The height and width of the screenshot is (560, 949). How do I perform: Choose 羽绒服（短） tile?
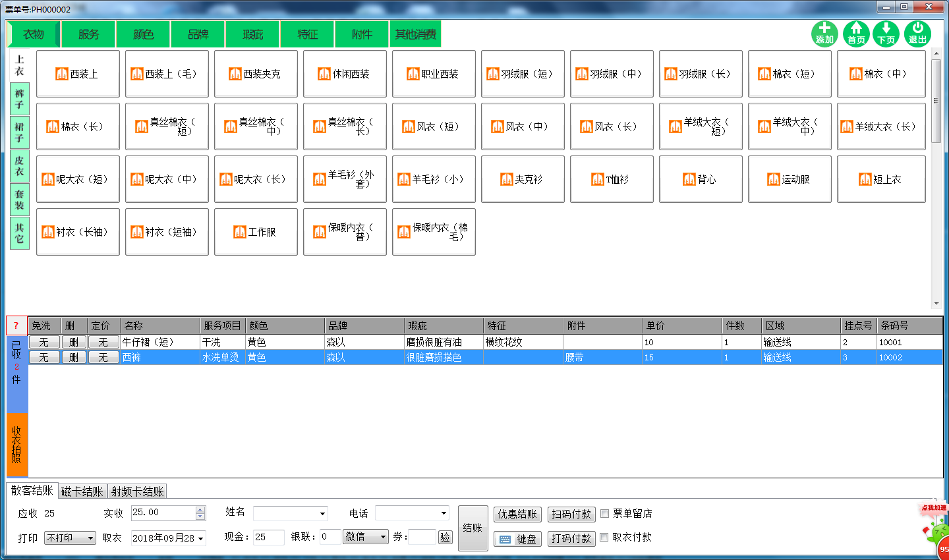(523, 74)
